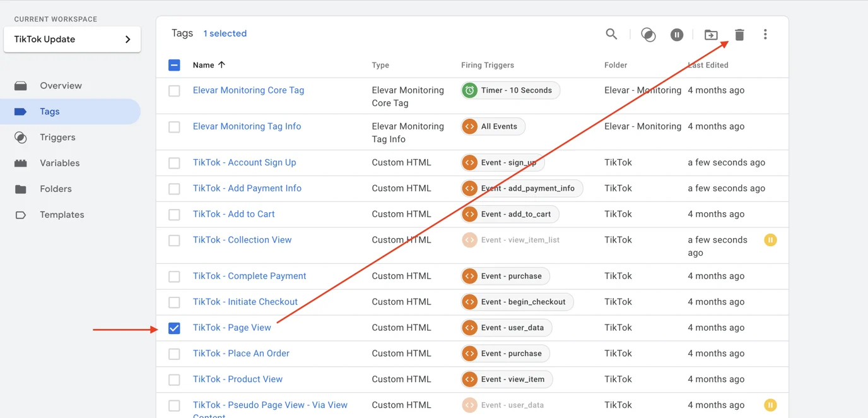Click the Event - view_item trigger chip

click(x=507, y=379)
